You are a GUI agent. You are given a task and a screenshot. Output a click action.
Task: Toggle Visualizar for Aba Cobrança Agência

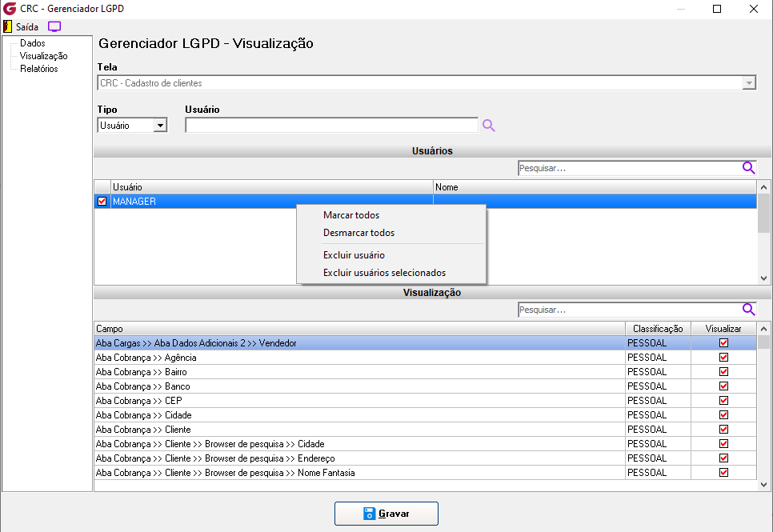pyautogui.click(x=723, y=358)
